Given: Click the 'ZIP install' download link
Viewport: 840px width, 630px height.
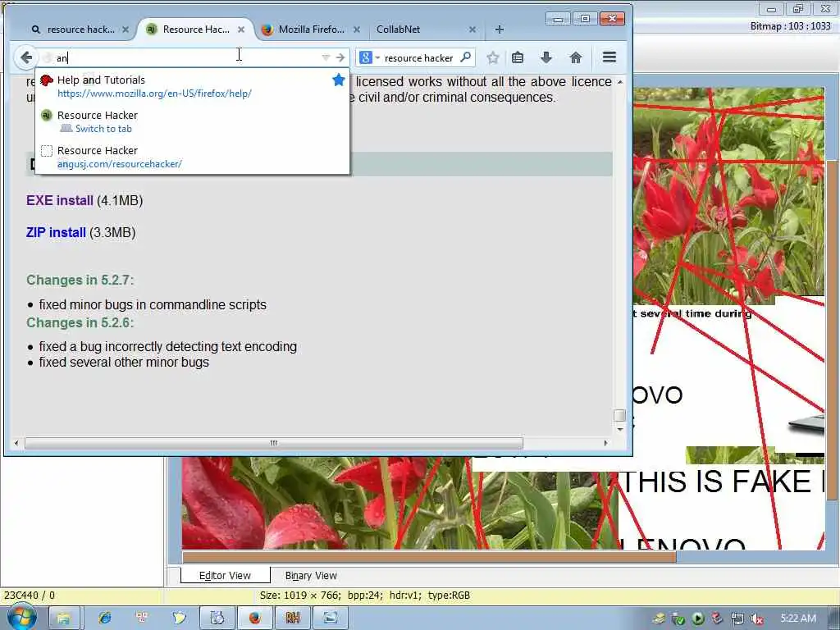Looking at the screenshot, I should pyautogui.click(x=56, y=232).
